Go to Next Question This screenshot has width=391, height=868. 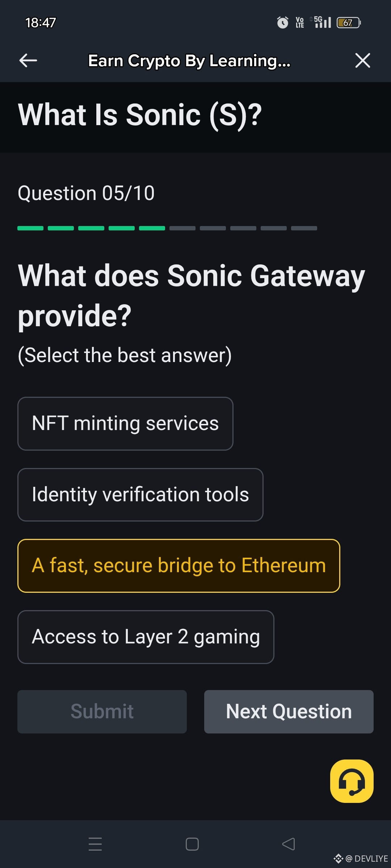tap(289, 711)
